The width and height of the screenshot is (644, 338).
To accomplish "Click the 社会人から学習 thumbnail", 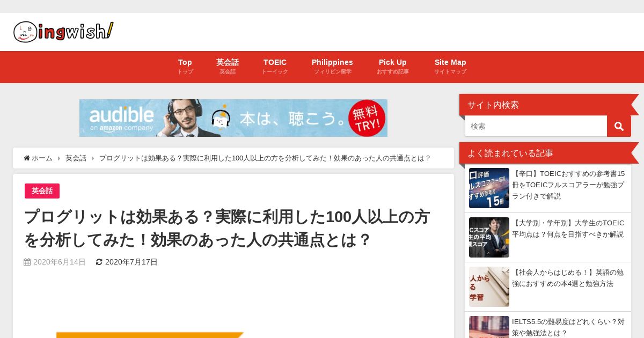I will (x=489, y=286).
